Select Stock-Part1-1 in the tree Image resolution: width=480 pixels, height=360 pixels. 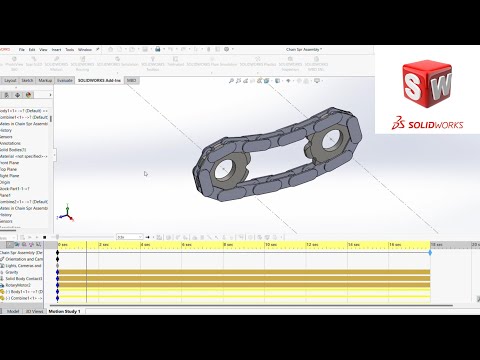click(15, 189)
